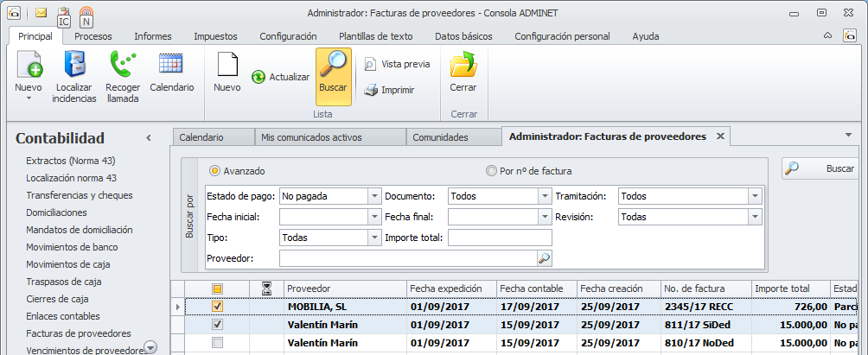Select the Por nº de factura option
This screenshot has height=355, width=868.
[491, 171]
